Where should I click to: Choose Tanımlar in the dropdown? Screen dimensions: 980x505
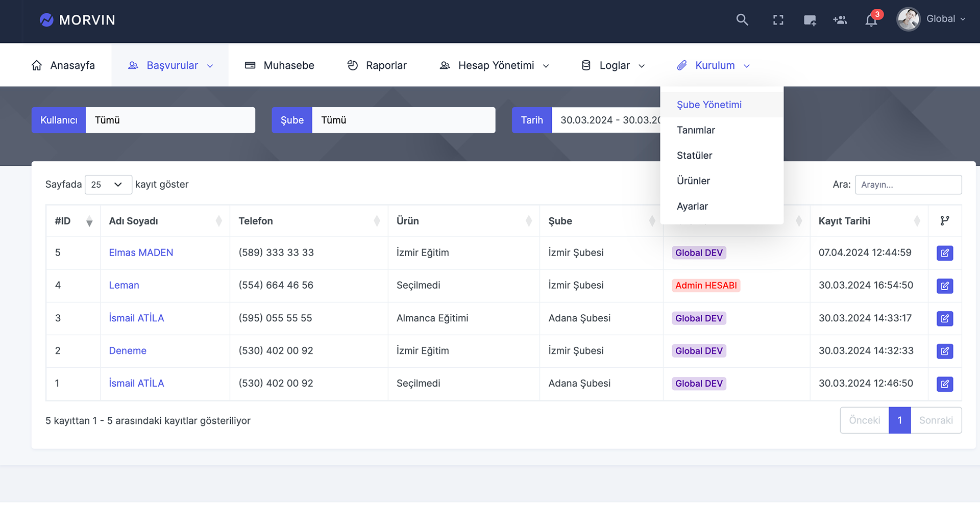(722, 130)
